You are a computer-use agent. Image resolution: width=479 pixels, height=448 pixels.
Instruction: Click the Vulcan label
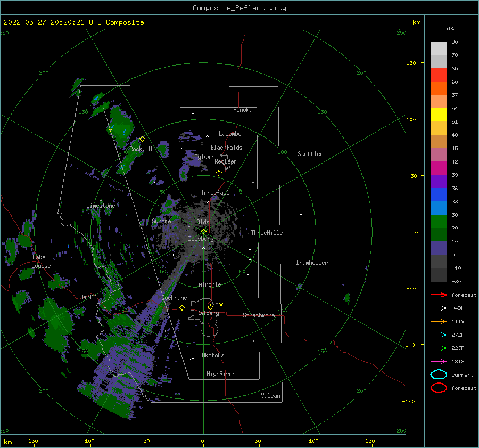[x=271, y=396]
